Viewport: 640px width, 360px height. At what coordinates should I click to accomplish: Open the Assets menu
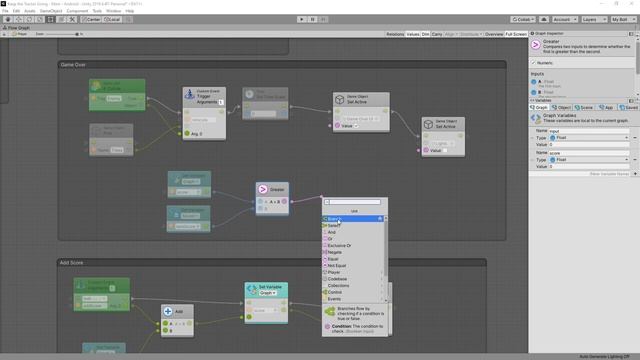pyautogui.click(x=29, y=11)
